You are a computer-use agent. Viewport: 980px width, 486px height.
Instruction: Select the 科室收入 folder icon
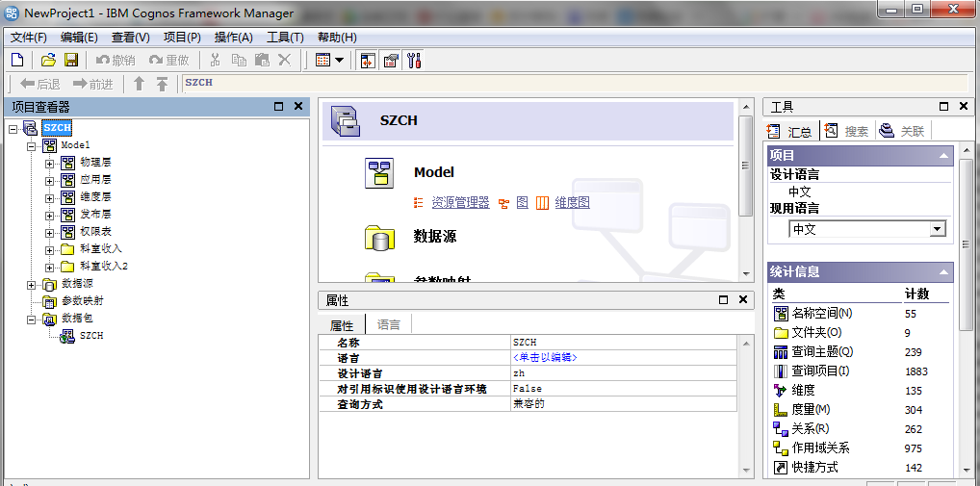[67, 250]
